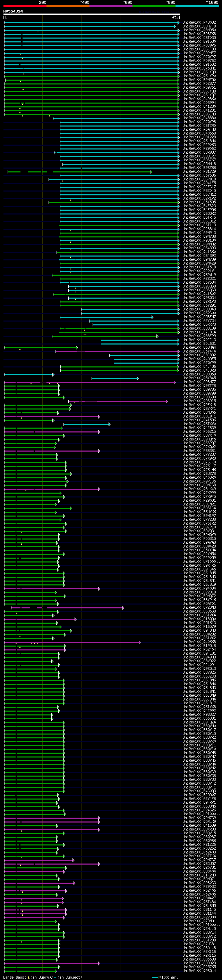Click label UniRef100_Q8LK49
Image resolution: width=222 pixels, height=980 pixels.
tap(199, 489)
